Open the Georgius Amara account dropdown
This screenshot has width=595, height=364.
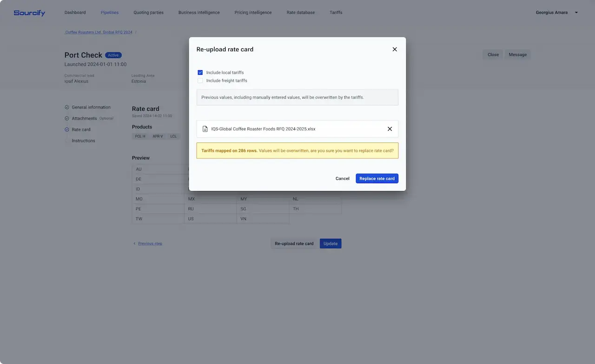pyautogui.click(x=556, y=13)
